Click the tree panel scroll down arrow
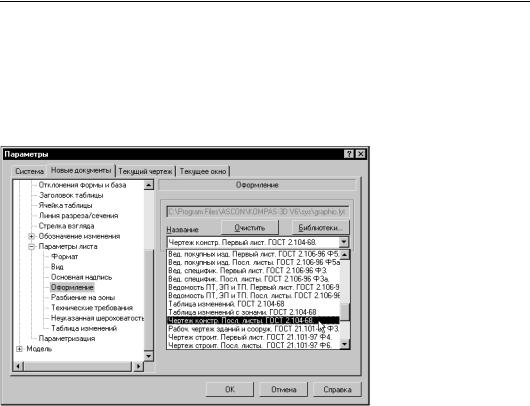530x406 pixels. click(149, 356)
